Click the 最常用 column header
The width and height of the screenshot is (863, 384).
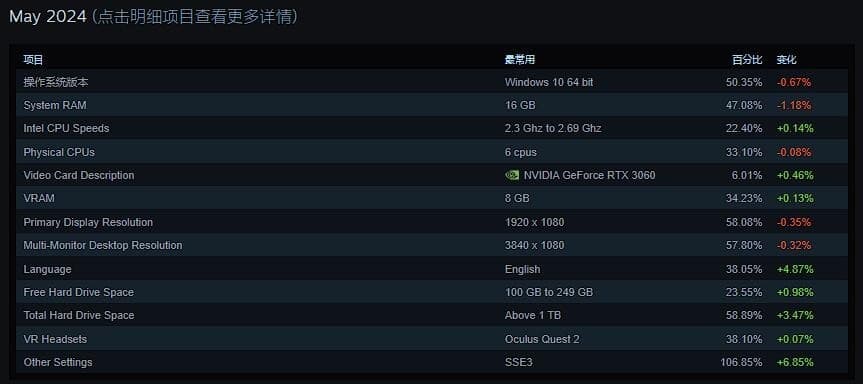click(520, 59)
